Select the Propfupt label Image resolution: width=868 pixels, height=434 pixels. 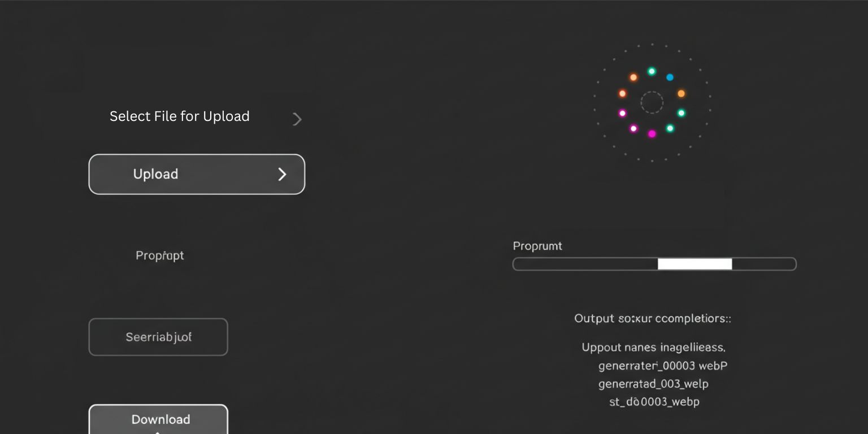(159, 255)
